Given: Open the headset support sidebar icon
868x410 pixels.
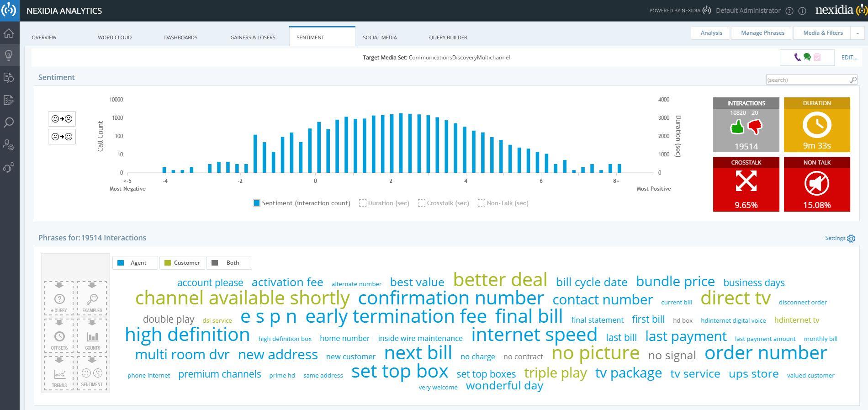Looking at the screenshot, I should pos(9,167).
